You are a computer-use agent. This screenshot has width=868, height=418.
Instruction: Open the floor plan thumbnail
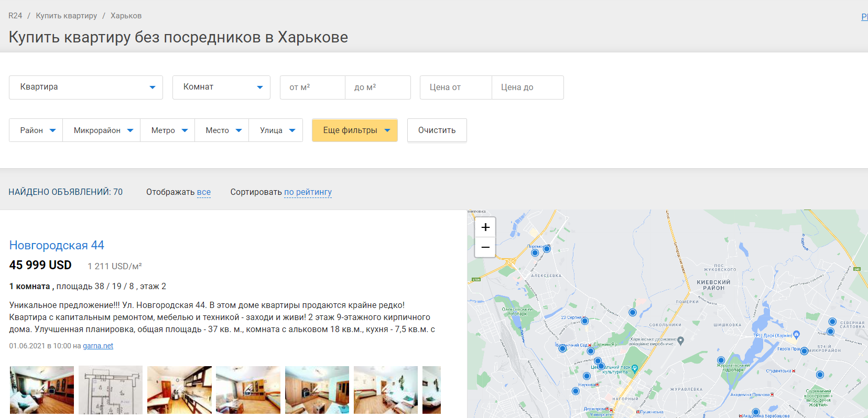(x=111, y=390)
